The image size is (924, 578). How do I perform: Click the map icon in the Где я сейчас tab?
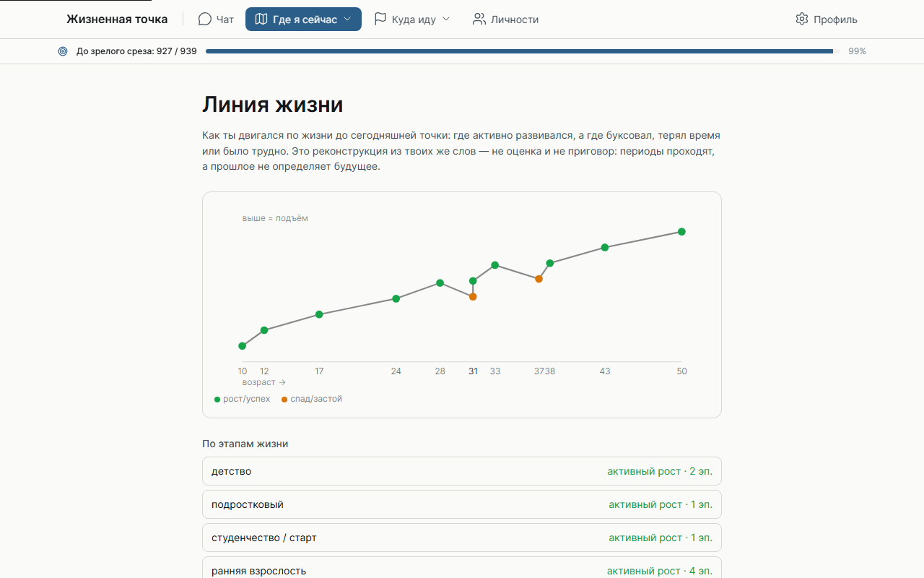pos(261,20)
